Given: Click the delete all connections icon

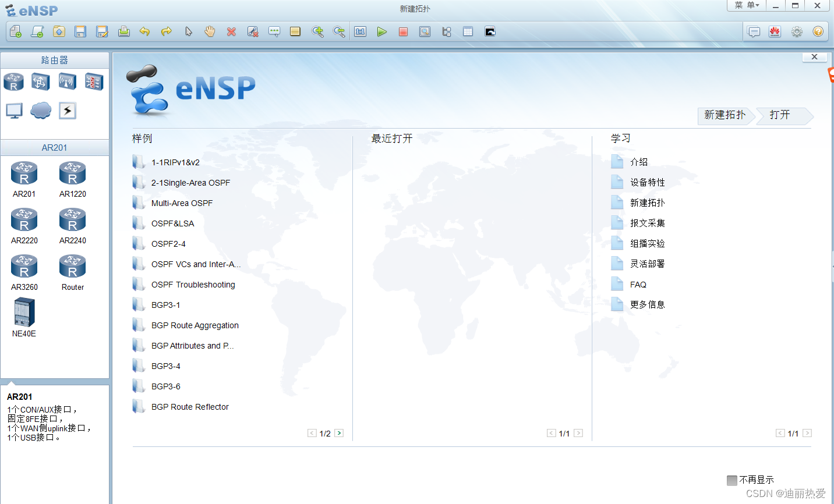Looking at the screenshot, I should click(x=253, y=31).
